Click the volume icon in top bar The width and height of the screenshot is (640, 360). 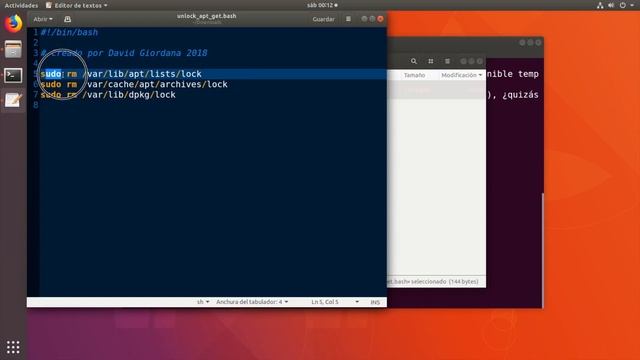point(611,5)
